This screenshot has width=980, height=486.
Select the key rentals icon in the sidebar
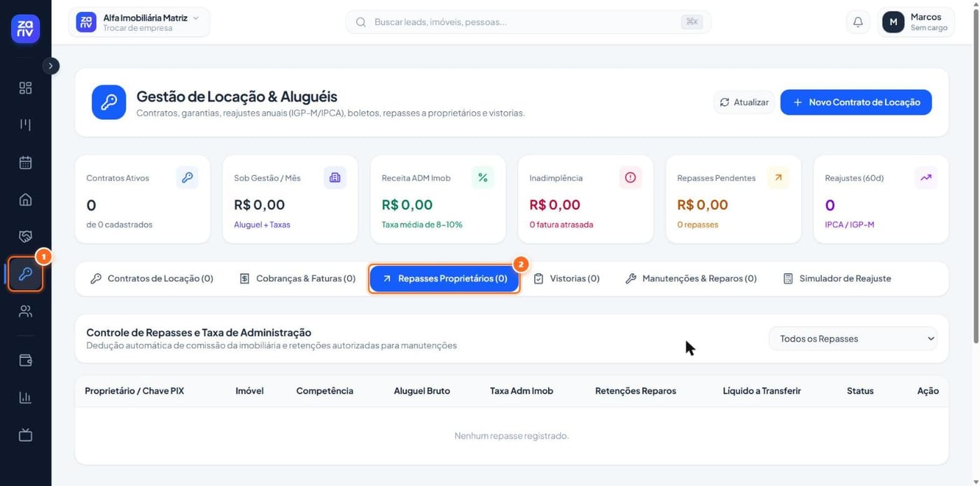[x=25, y=274]
